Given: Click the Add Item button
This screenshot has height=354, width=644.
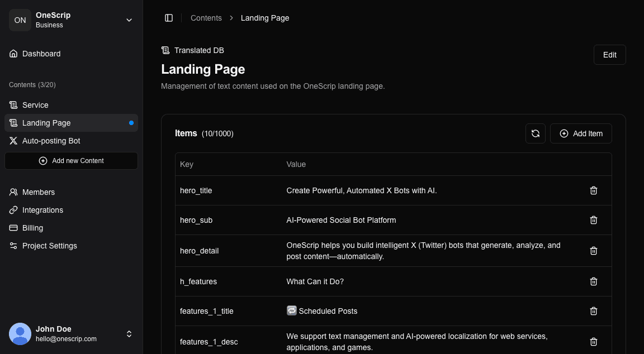Looking at the screenshot, I should (581, 133).
